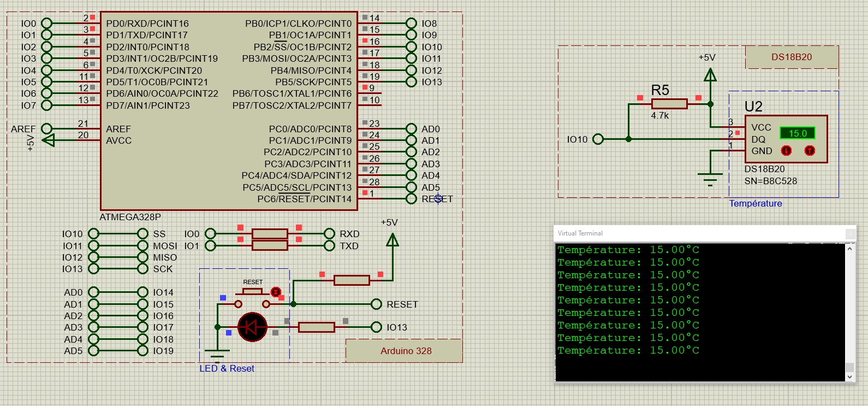Click the LED & Reset group label

pyautogui.click(x=227, y=368)
